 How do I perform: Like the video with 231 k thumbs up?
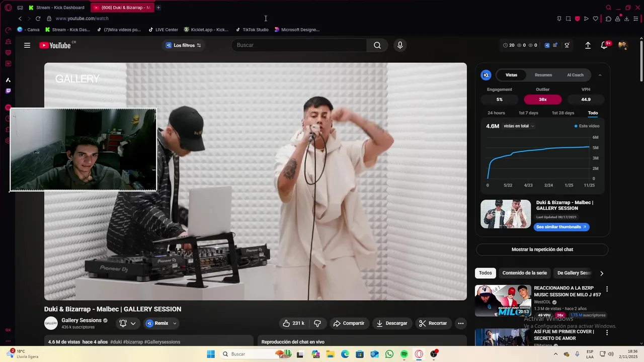[293, 323]
